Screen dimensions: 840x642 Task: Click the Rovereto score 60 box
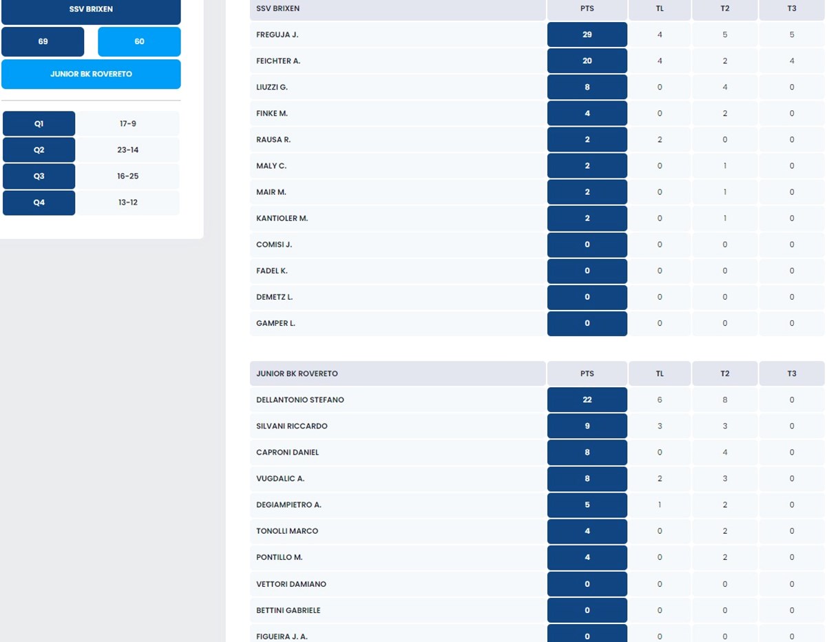(x=139, y=42)
